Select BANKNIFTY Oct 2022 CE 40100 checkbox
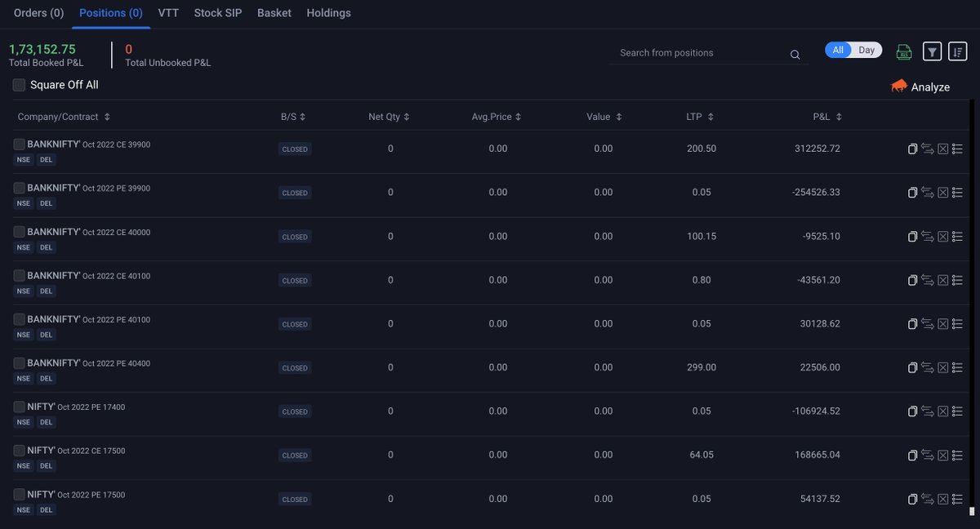 [20, 276]
